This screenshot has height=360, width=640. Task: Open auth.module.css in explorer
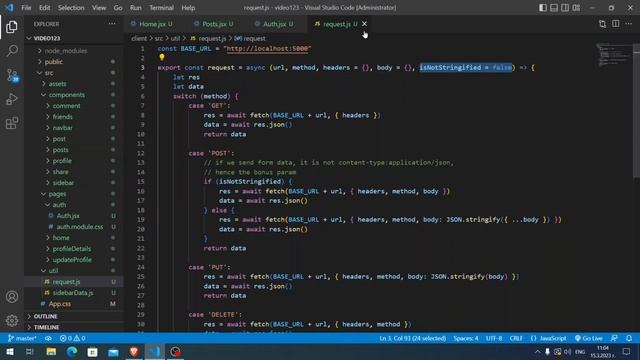click(x=80, y=227)
